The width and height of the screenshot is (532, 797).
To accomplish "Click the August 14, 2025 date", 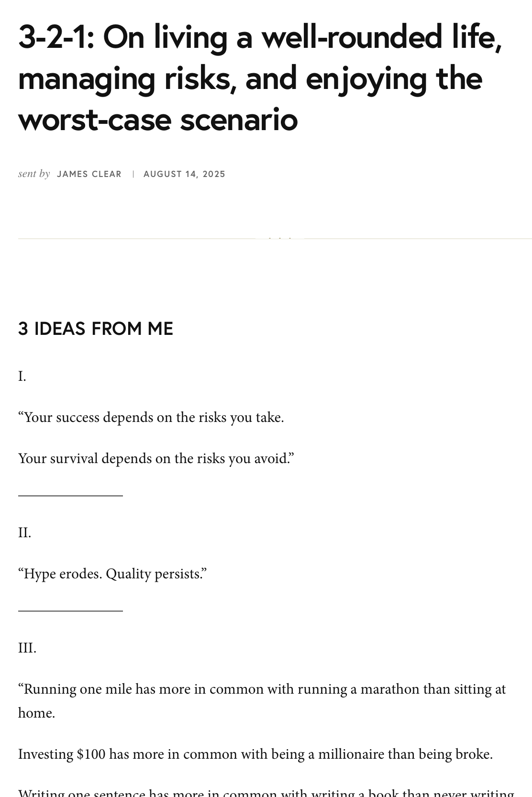I will click(x=184, y=174).
